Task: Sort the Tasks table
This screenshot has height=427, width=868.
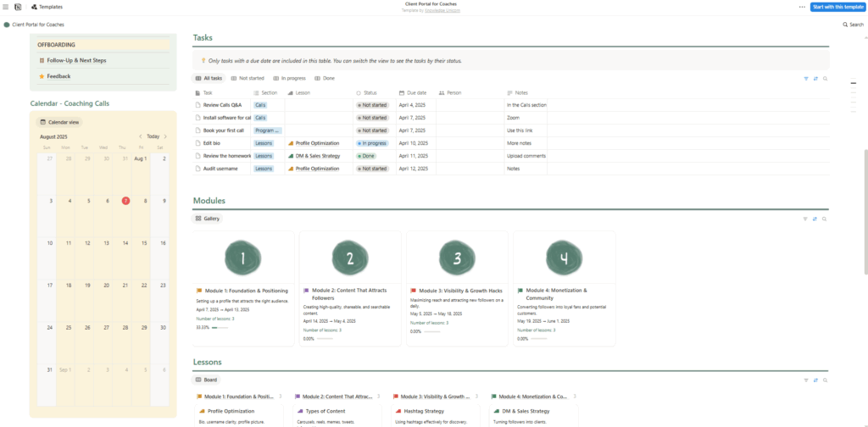Action: (x=815, y=79)
